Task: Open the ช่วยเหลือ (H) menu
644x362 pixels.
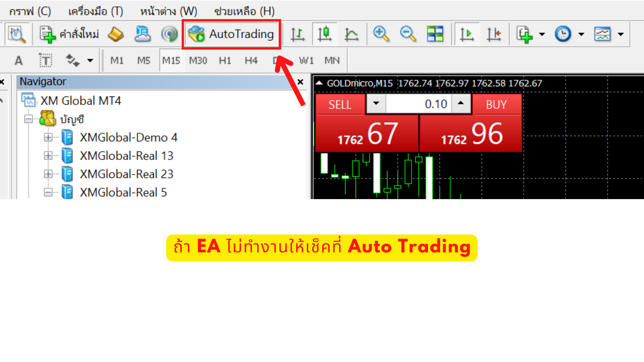Action: pos(245,11)
